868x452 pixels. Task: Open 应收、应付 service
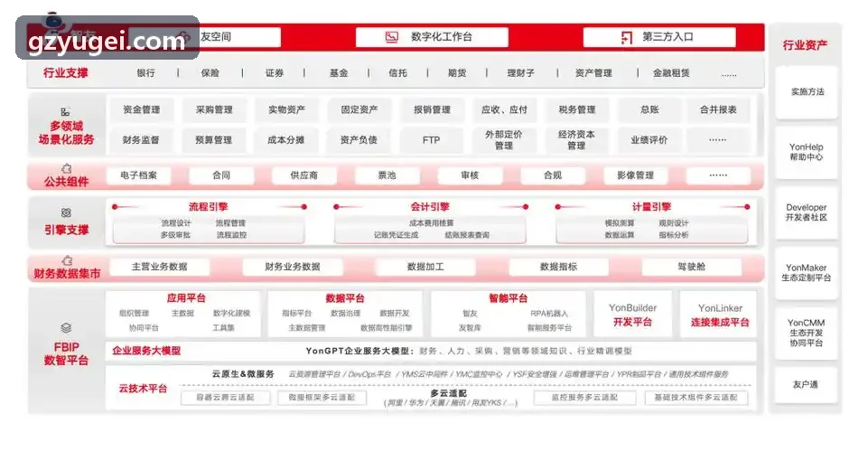504,109
